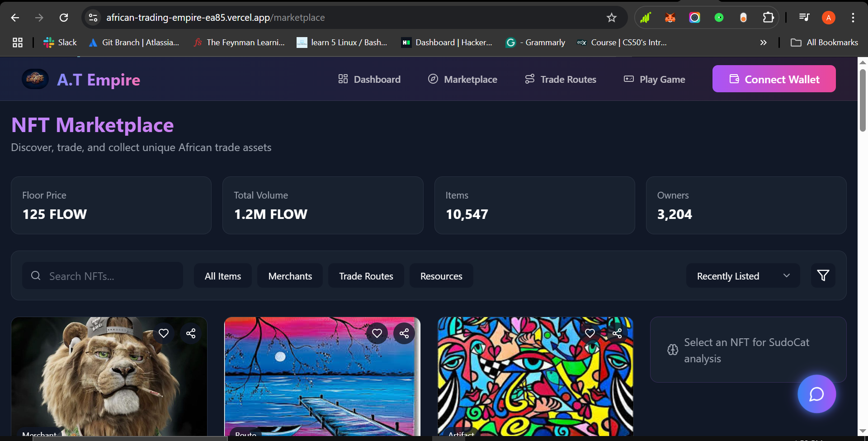The image size is (868, 441).
Task: Expand the Recently Listed sort dropdown
Action: [x=743, y=276]
